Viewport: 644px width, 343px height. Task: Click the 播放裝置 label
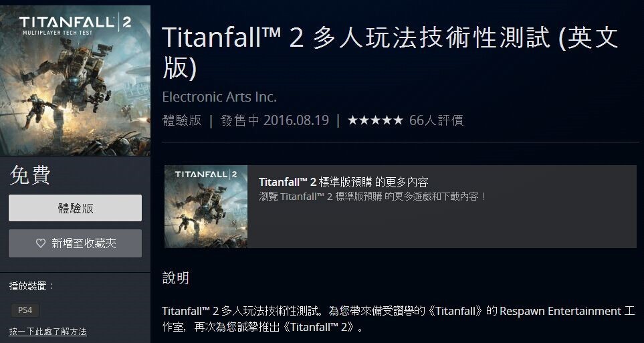tap(31, 286)
